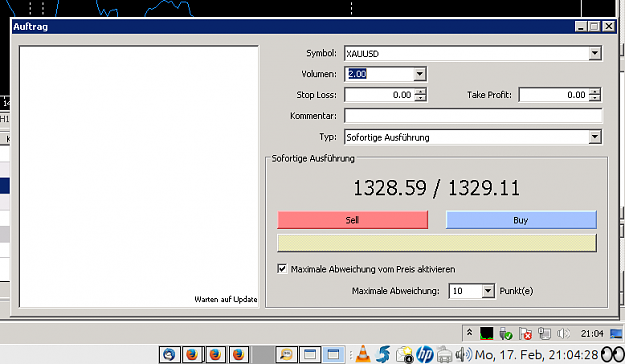Image resolution: width=625 pixels, height=364 pixels.
Task: Open the Thunderbird taskbar entry
Action: coord(169,354)
